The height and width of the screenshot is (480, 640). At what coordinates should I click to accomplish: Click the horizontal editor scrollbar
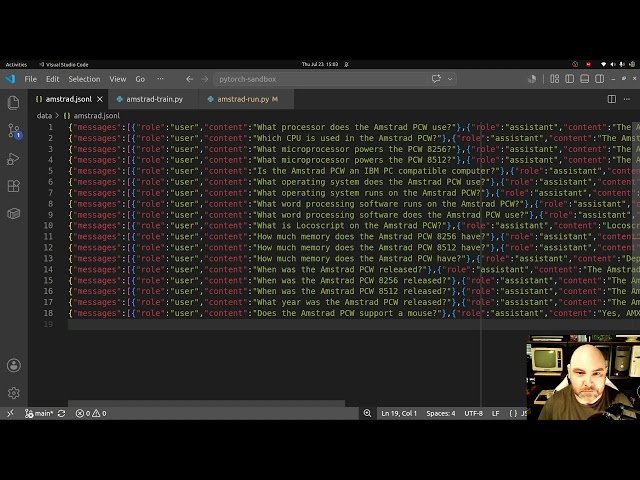coord(206,403)
